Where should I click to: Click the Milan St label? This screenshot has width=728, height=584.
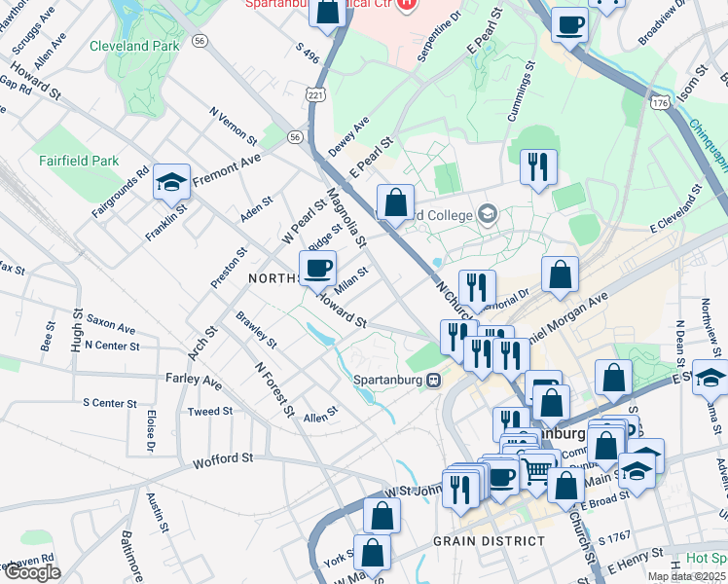click(x=351, y=281)
